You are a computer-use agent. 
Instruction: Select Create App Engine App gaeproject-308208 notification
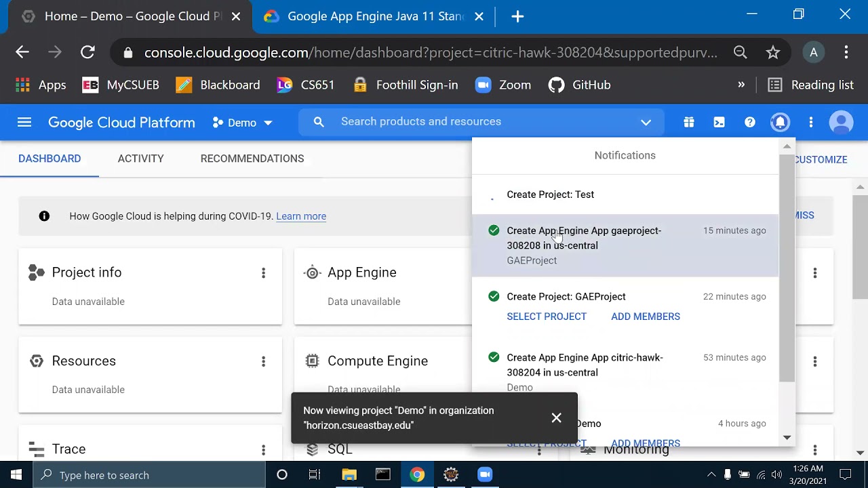pos(625,245)
